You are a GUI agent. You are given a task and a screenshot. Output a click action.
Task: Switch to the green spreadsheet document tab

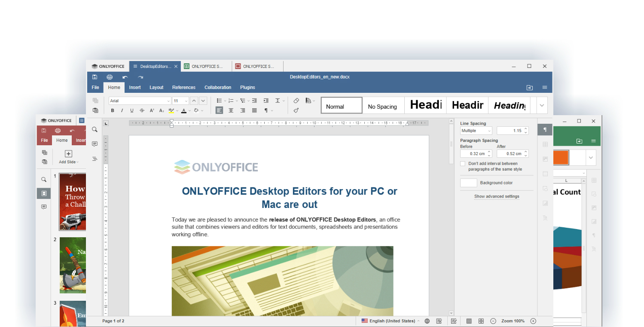coord(205,66)
